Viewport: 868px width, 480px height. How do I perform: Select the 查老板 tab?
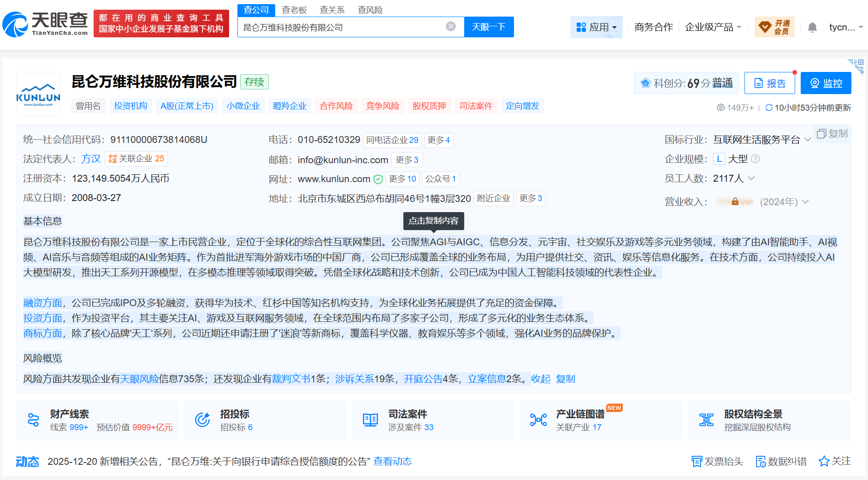294,10
